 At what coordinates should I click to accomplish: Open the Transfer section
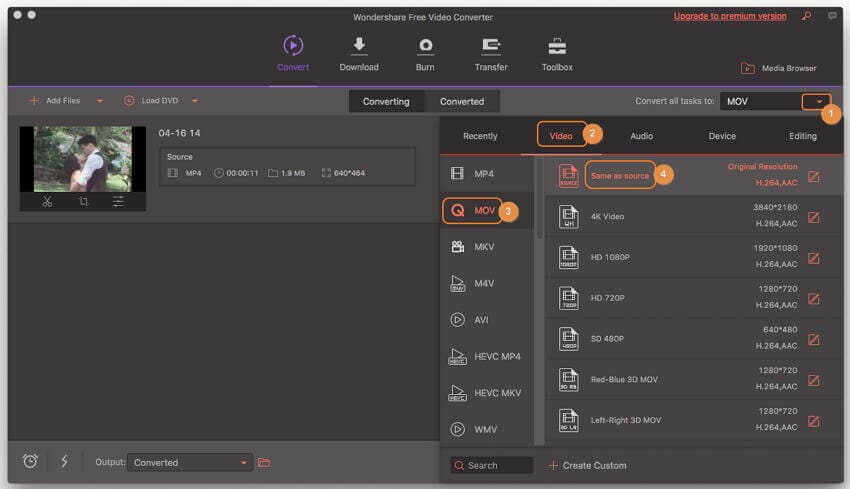pos(491,53)
